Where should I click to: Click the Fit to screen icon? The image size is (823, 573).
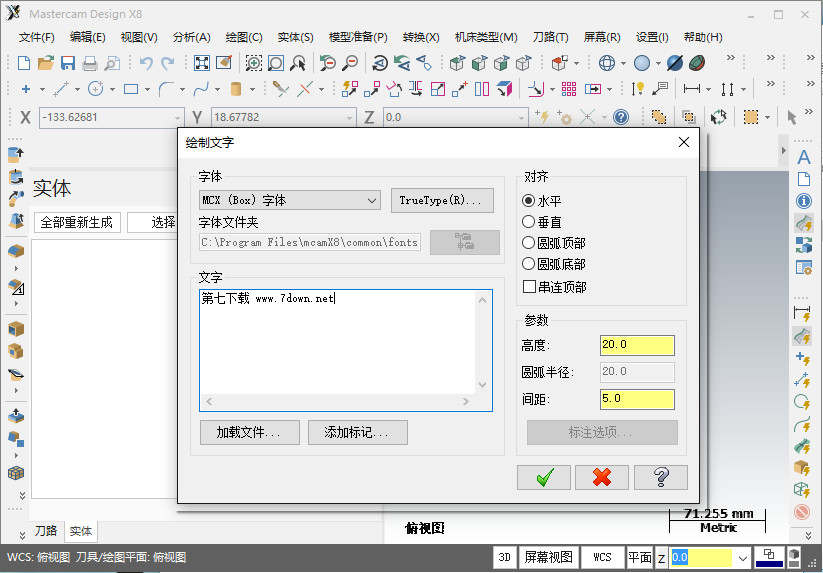pyautogui.click(x=202, y=63)
